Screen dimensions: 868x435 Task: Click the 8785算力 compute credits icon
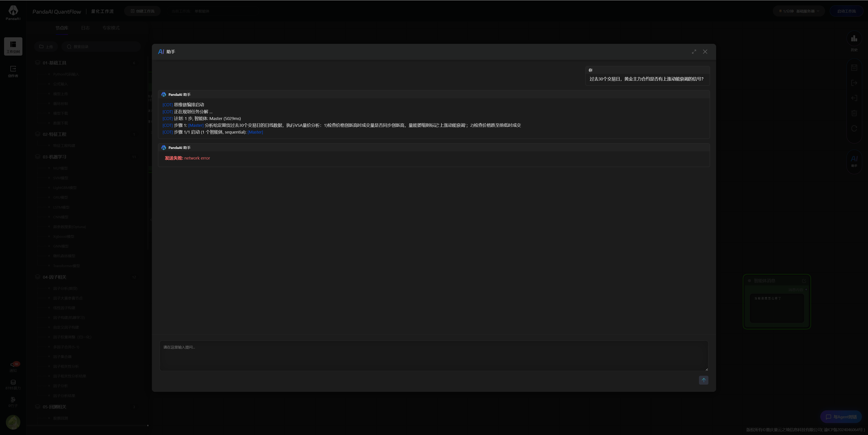(x=13, y=382)
